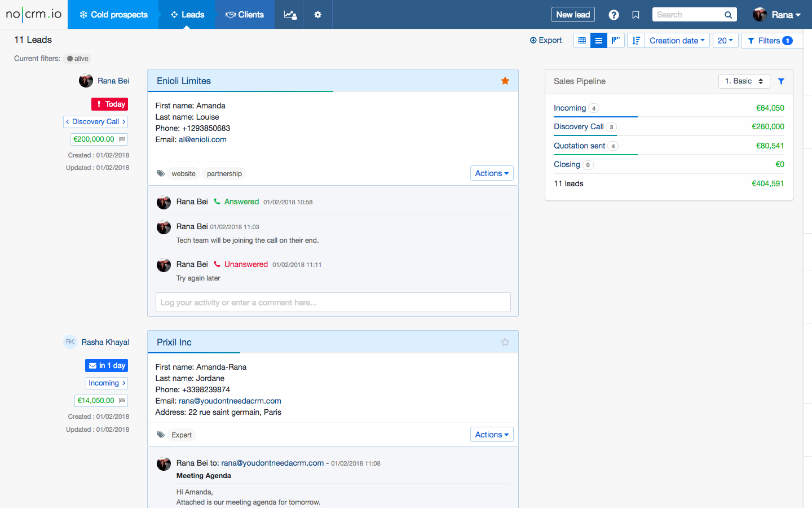Image resolution: width=812 pixels, height=508 pixels.
Task: Open the Prixil Inc lead title
Action: tap(174, 342)
